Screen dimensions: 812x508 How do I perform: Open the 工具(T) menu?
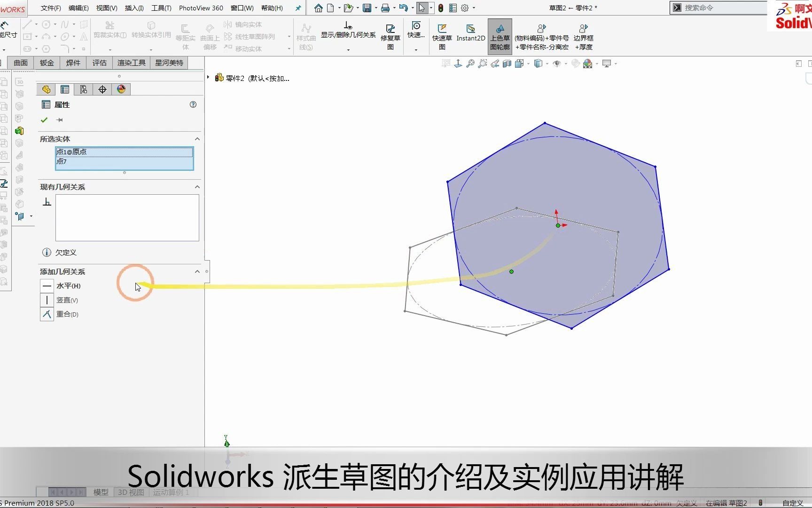(x=161, y=8)
